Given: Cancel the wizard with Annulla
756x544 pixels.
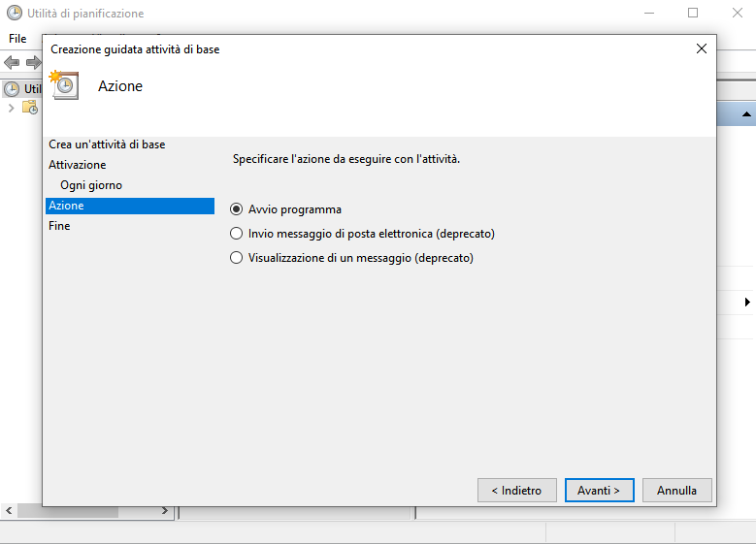Looking at the screenshot, I should tap(677, 490).
